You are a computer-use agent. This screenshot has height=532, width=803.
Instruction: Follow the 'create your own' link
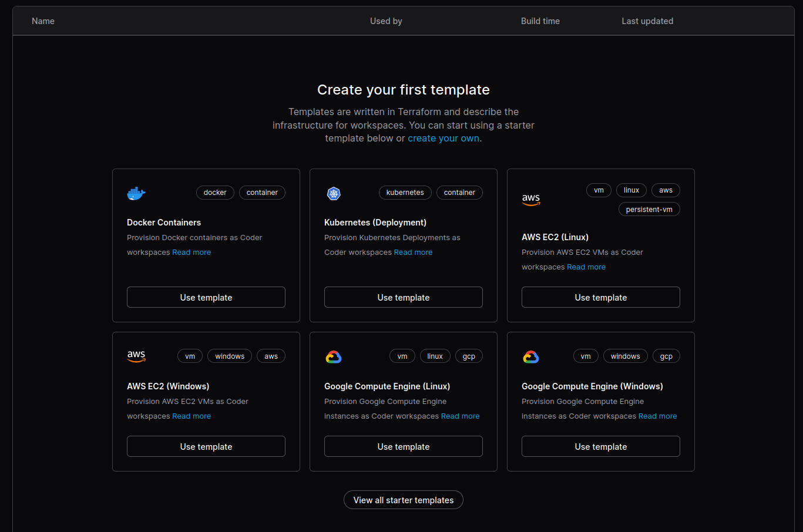click(444, 138)
